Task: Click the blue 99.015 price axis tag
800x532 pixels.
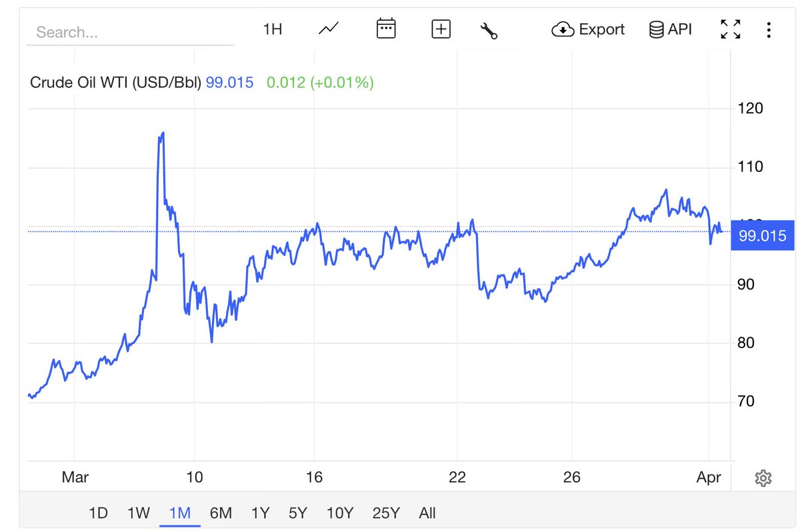Action: [x=763, y=235]
